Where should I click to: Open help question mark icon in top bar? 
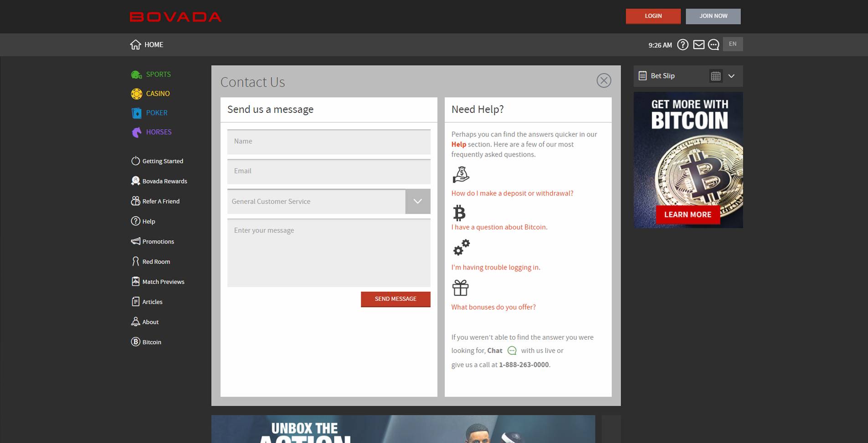(x=683, y=45)
